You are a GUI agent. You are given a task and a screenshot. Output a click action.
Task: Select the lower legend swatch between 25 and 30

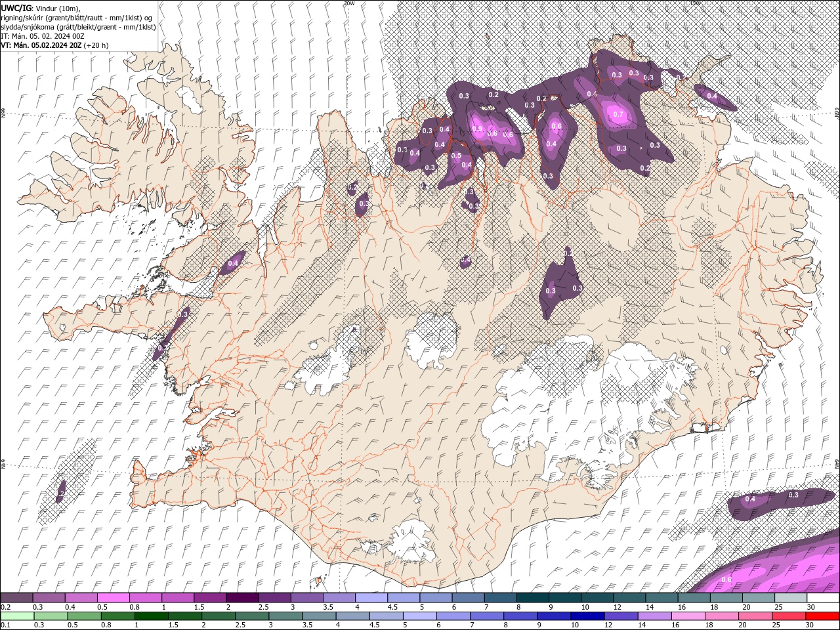tap(789, 616)
